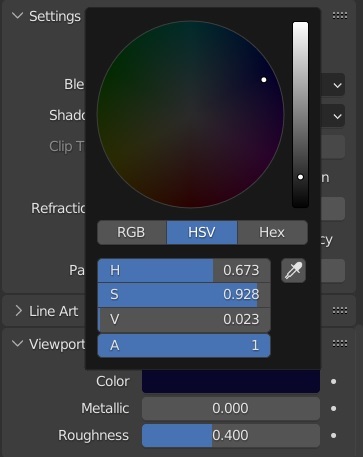Switch color picker to RGB mode

132,232
